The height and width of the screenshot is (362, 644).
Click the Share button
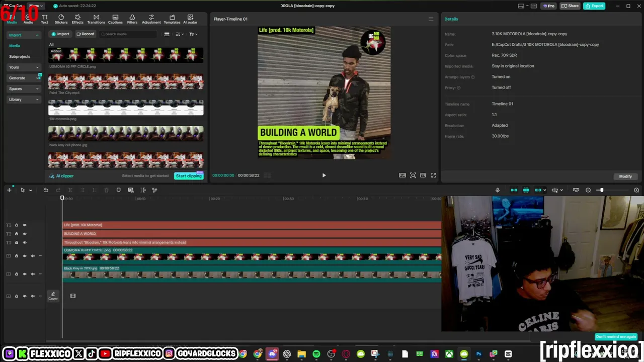pyautogui.click(x=570, y=6)
